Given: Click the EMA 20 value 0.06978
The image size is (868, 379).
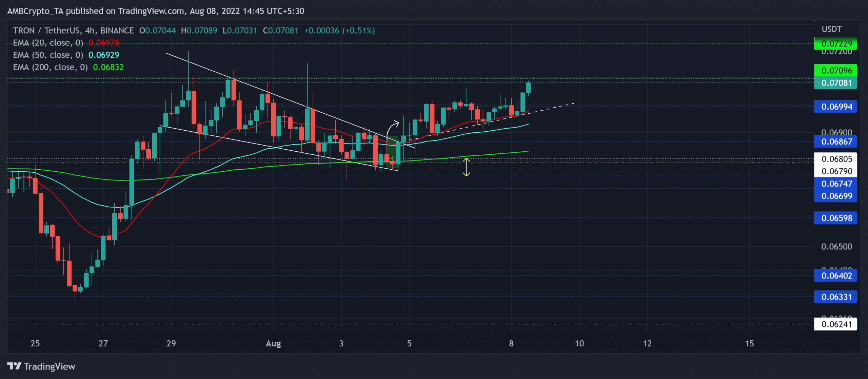Looking at the screenshot, I should pyautogui.click(x=104, y=43).
